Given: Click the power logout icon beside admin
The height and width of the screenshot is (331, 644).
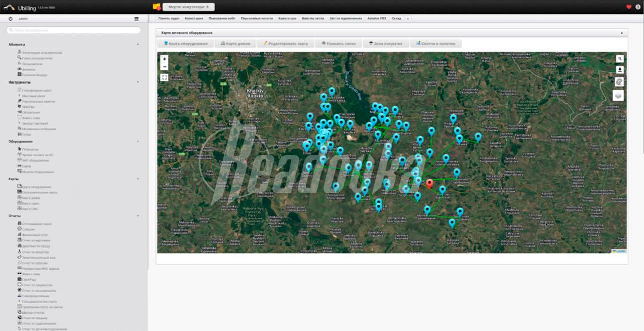Looking at the screenshot, I should (11, 19).
